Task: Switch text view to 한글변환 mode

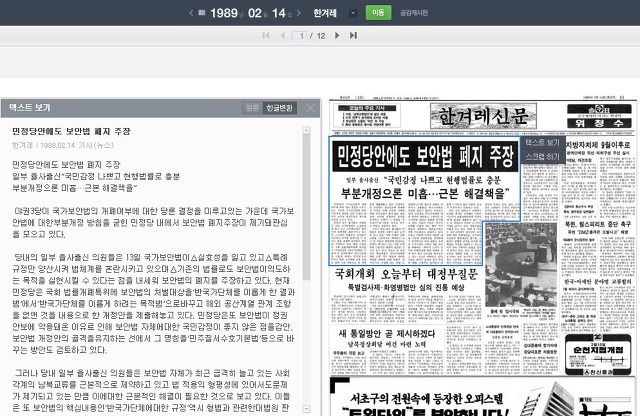Action: (280, 108)
